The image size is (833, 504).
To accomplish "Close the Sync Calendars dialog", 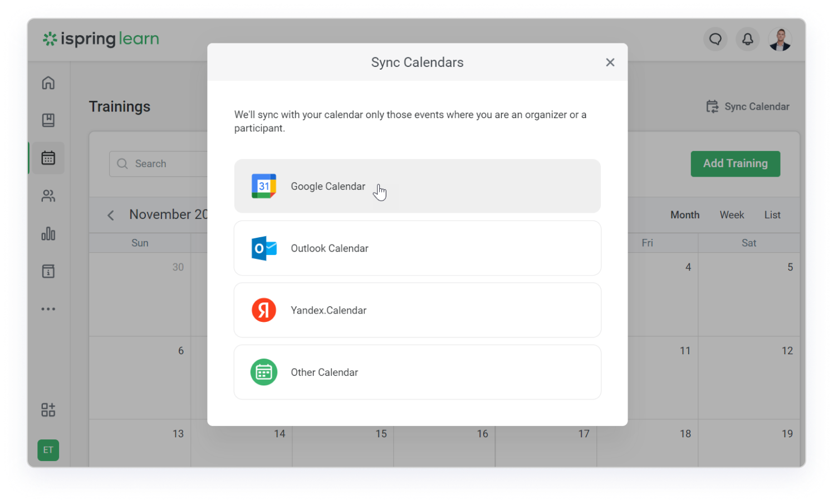I will click(x=610, y=62).
